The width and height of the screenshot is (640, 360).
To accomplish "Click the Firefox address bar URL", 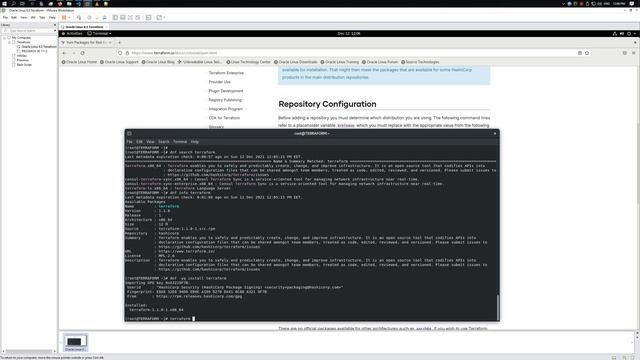I will click(x=174, y=53).
